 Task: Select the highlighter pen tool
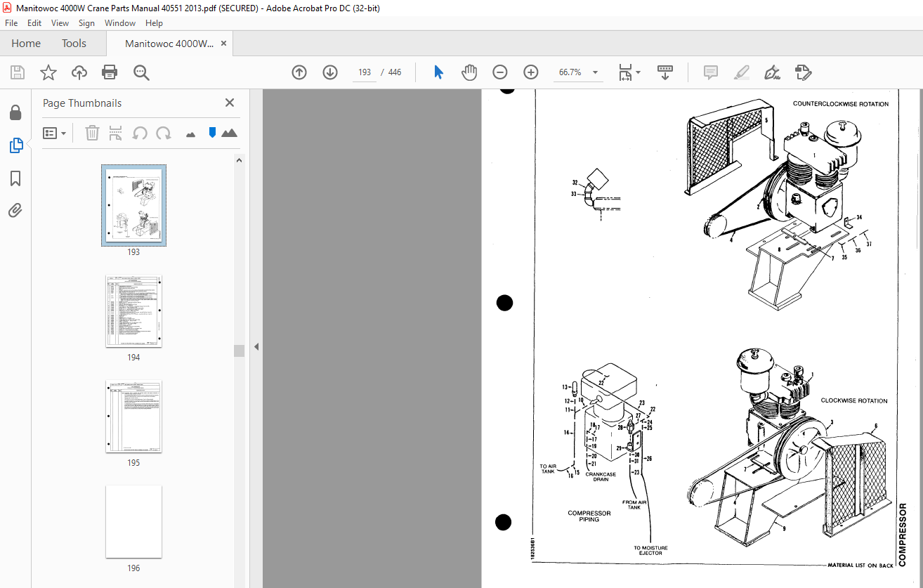(x=741, y=72)
